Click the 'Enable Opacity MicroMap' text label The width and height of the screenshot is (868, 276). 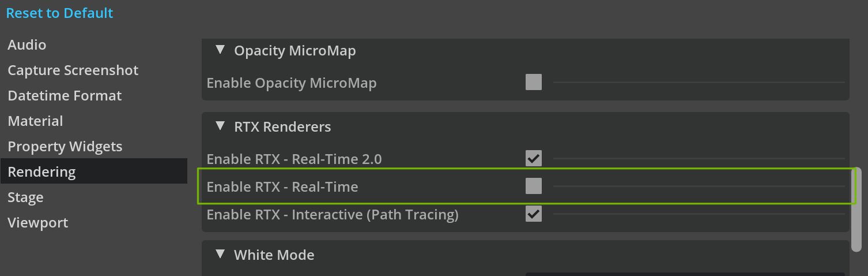(x=292, y=83)
